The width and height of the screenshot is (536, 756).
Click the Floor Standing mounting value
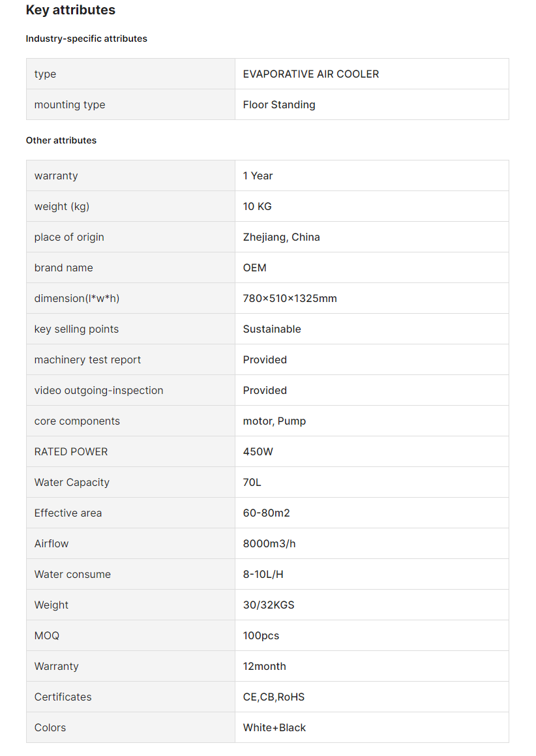coord(279,104)
